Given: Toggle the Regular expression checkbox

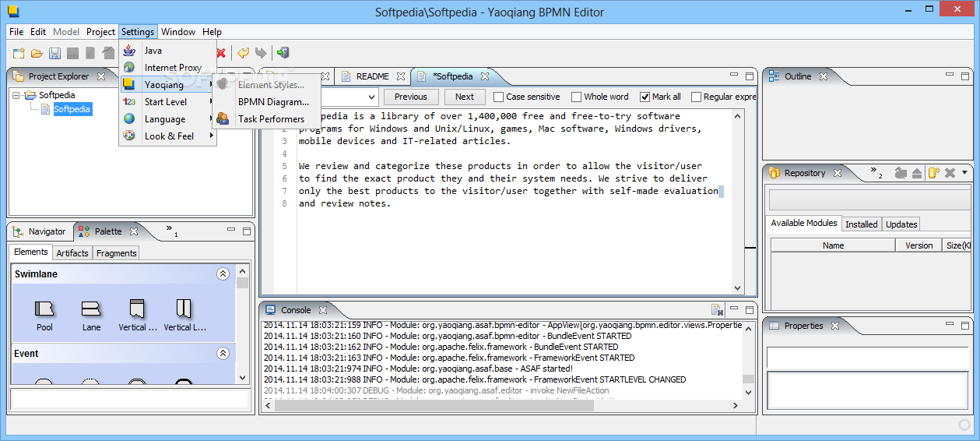Looking at the screenshot, I should click(x=696, y=97).
